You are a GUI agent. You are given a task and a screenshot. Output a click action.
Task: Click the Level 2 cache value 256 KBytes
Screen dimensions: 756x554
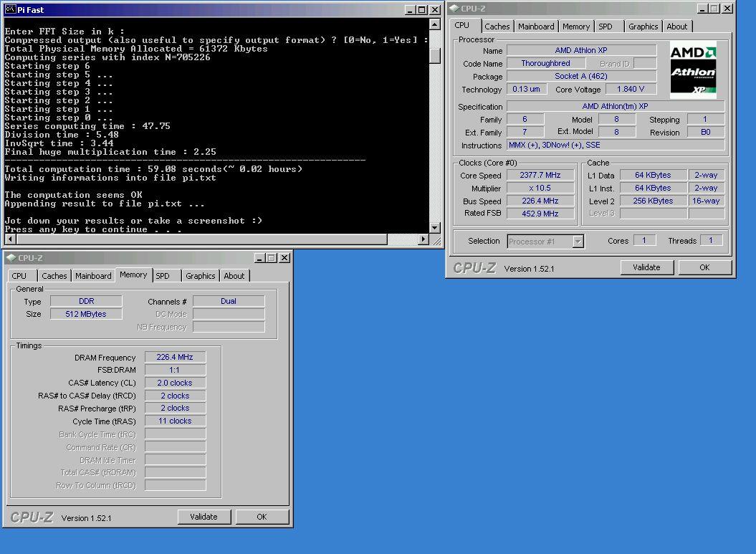coord(653,201)
